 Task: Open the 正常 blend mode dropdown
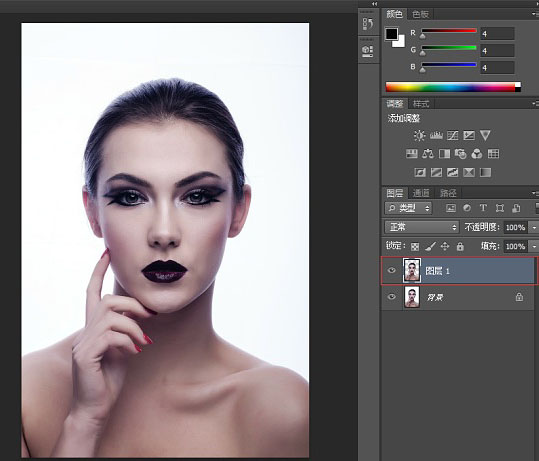click(x=421, y=227)
